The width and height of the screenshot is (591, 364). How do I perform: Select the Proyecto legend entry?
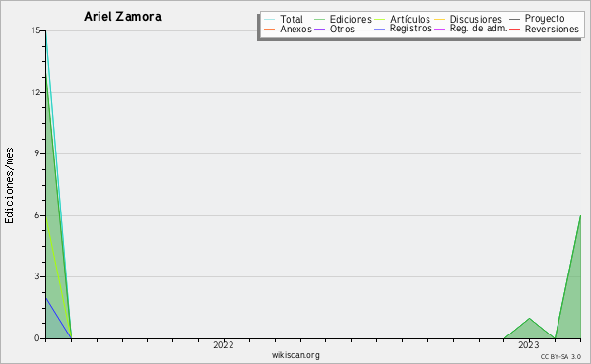[545, 19]
